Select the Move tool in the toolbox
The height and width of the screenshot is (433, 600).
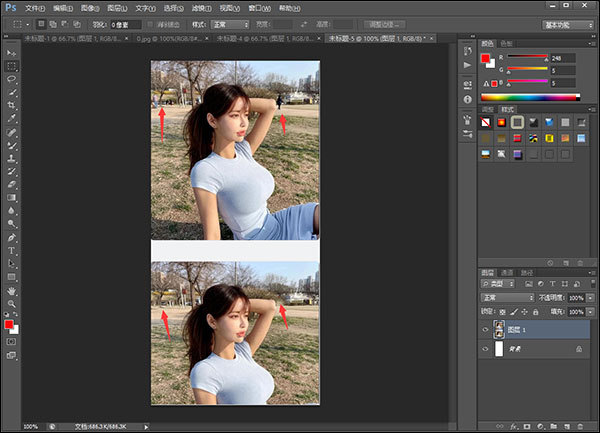(12, 51)
